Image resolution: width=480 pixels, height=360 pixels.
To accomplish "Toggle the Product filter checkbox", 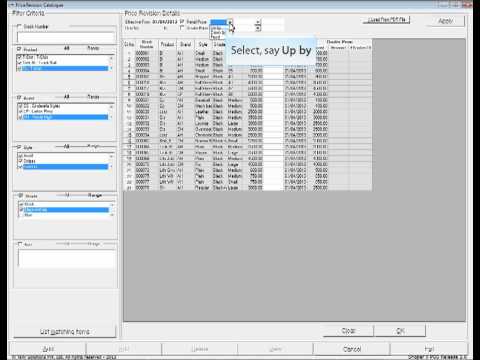I will click(x=19, y=49).
